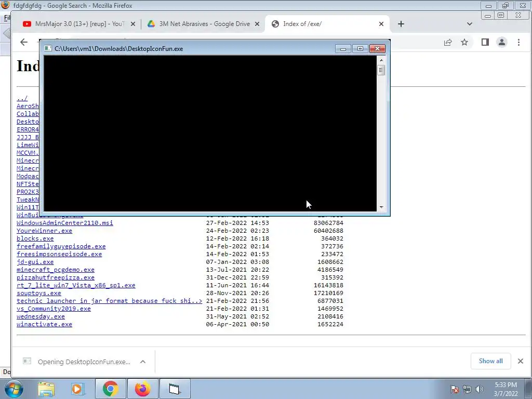Click date 27-Feb-2022 14:53
532x399 pixels.
coord(237,223)
